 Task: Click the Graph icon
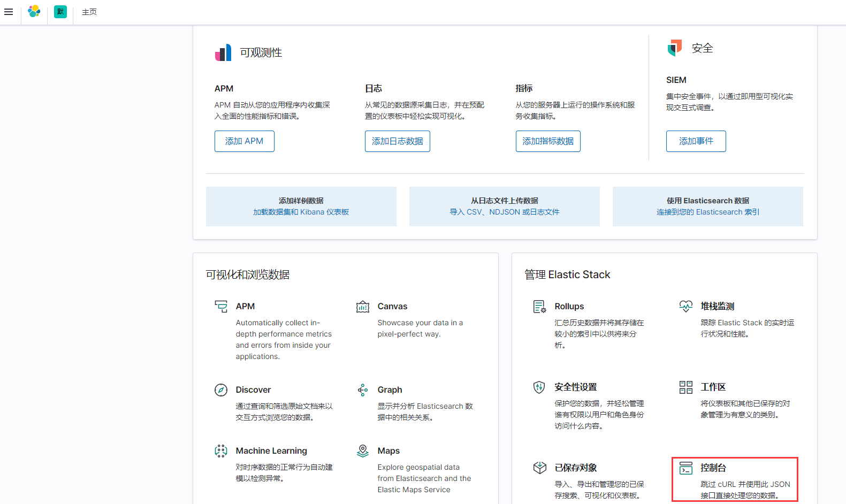click(363, 390)
